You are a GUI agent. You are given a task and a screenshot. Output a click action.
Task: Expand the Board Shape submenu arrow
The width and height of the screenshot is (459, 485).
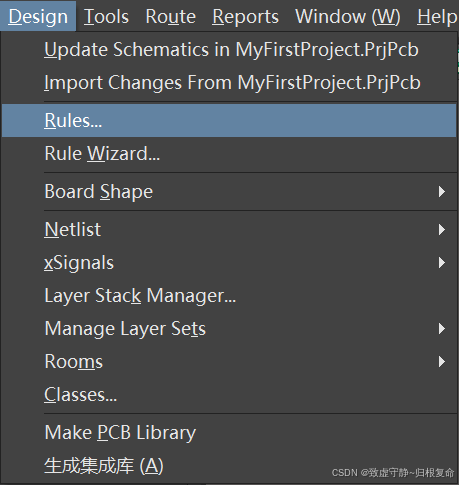pyautogui.click(x=442, y=192)
